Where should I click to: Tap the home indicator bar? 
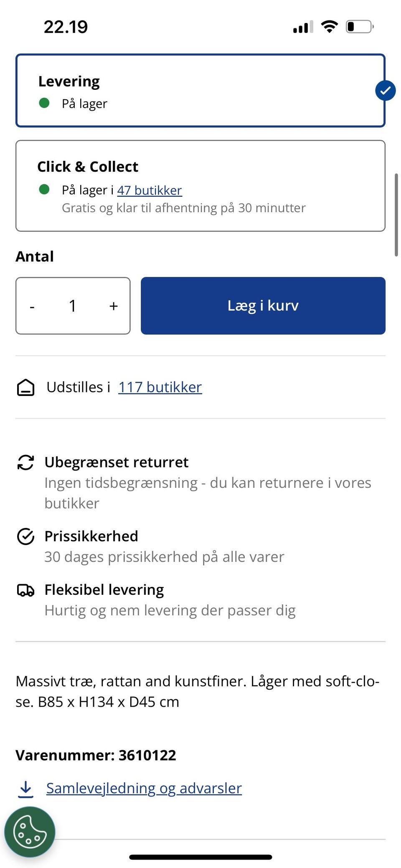click(200, 858)
